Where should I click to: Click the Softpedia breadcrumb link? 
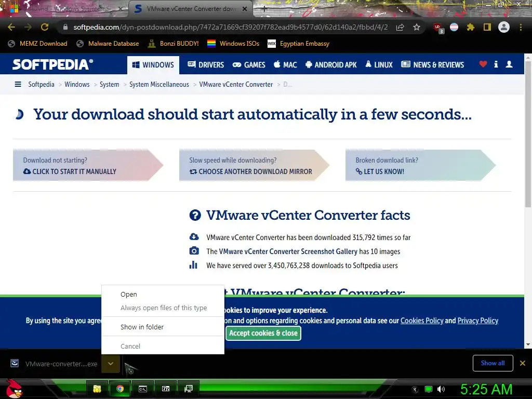pyautogui.click(x=41, y=84)
